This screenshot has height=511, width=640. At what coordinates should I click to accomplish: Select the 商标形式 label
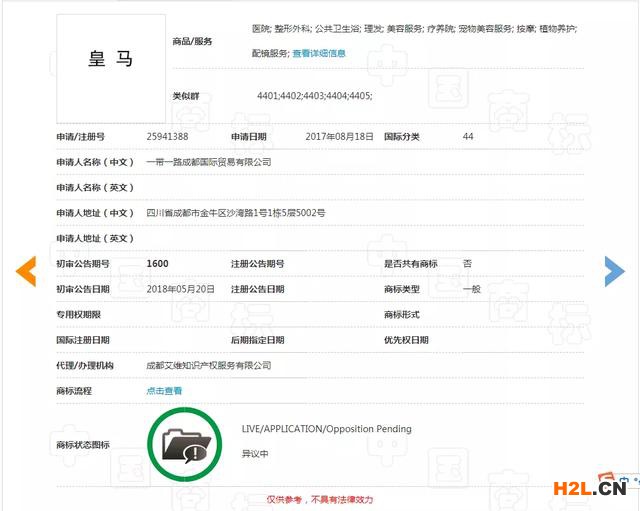coord(402,314)
